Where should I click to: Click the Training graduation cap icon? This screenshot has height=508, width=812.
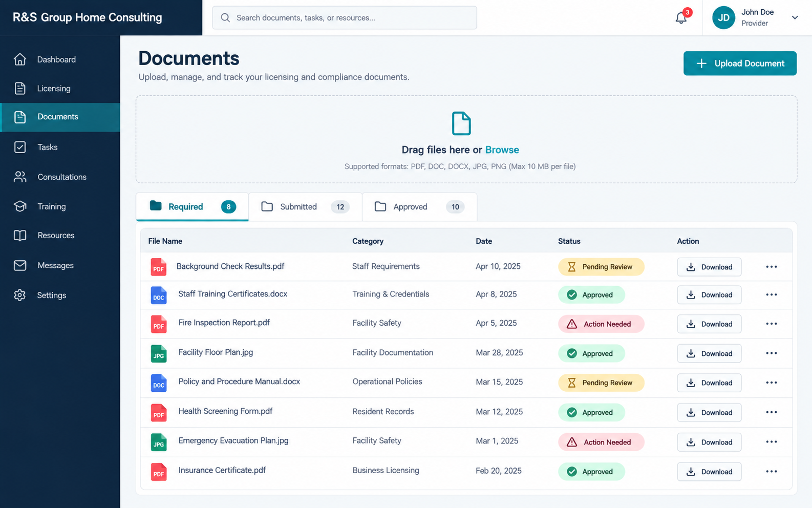20,206
